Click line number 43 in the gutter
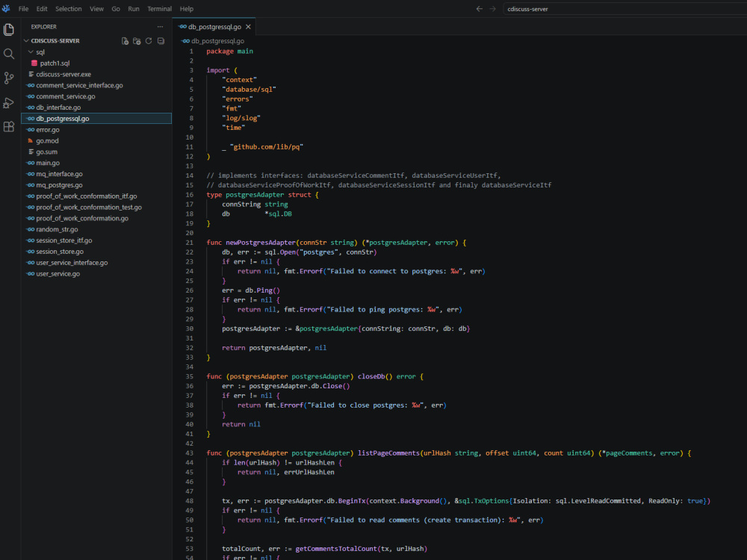Image resolution: width=747 pixels, height=560 pixels. click(190, 453)
